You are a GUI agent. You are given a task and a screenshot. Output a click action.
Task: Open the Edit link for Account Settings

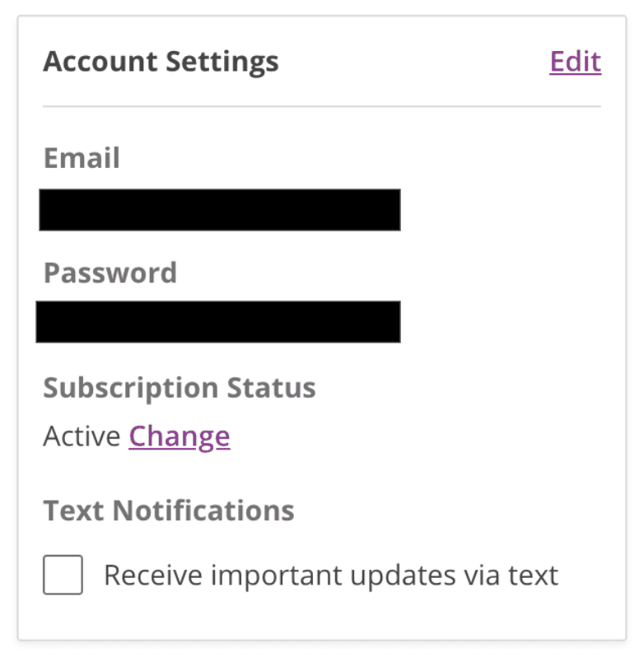tap(576, 62)
